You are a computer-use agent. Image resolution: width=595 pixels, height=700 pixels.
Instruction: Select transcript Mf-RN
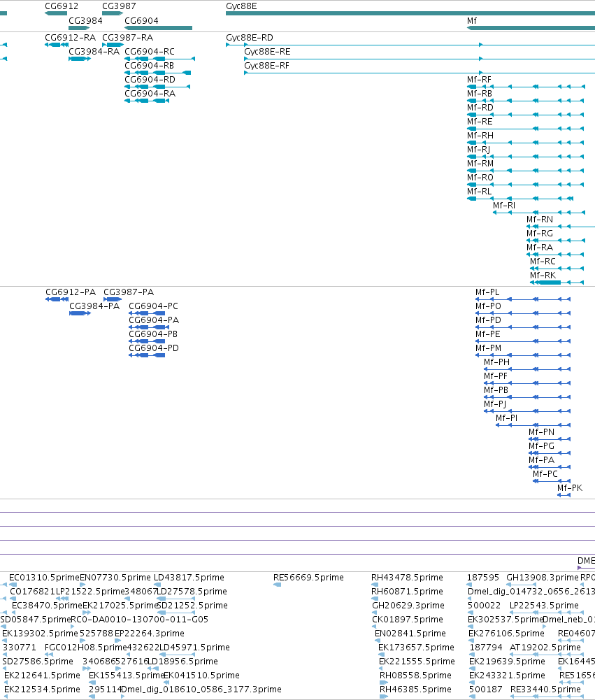point(540,219)
